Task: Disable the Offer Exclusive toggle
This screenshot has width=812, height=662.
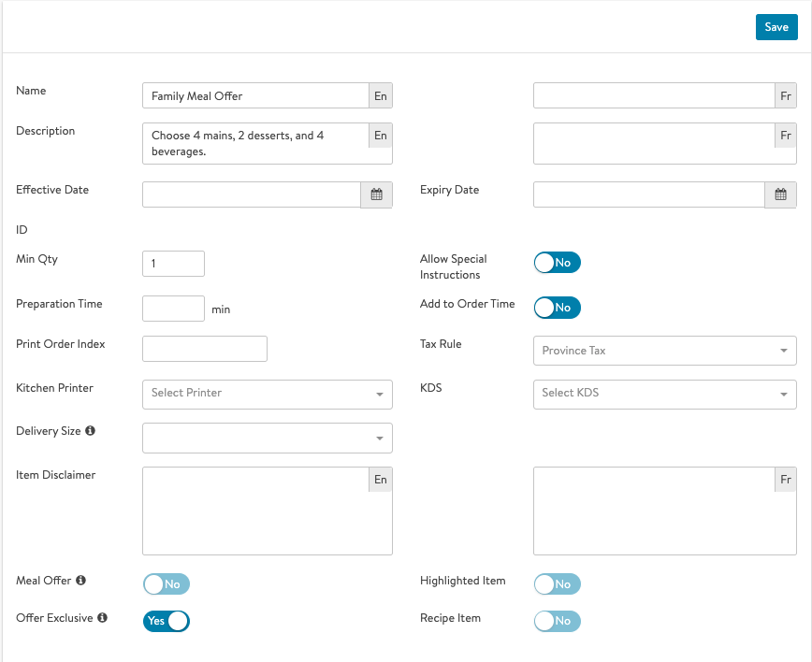Action: pyautogui.click(x=167, y=621)
